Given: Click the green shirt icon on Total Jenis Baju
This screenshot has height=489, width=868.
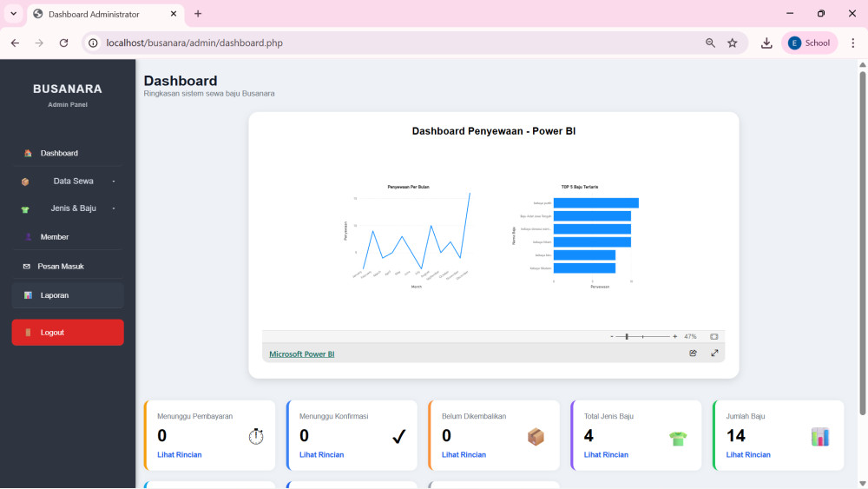Looking at the screenshot, I should tap(678, 438).
